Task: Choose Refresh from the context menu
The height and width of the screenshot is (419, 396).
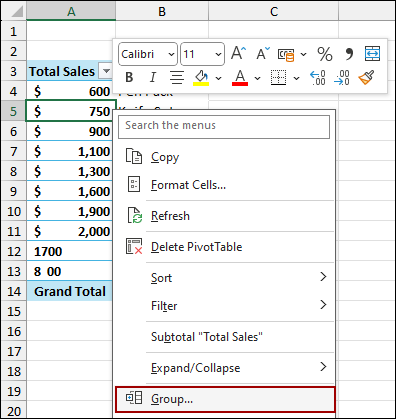Action: (224, 216)
